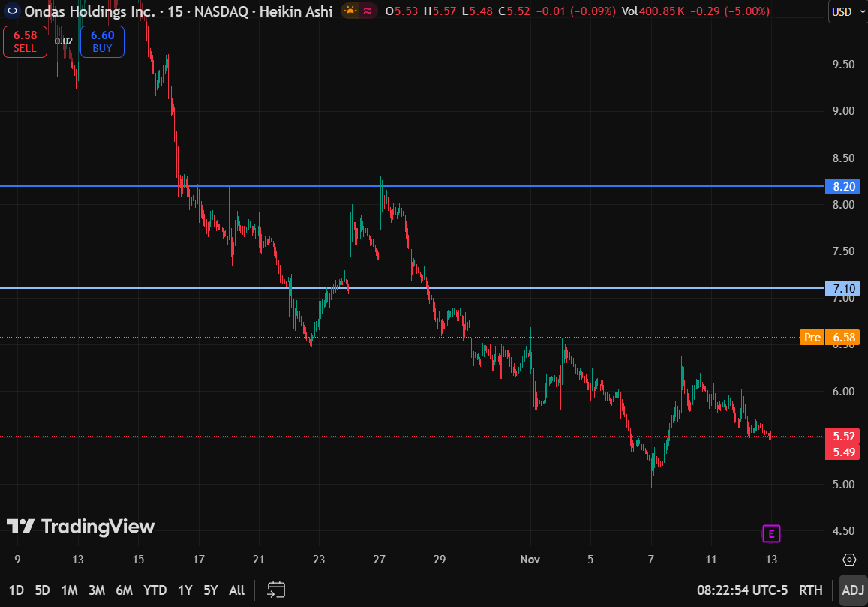
Task: Toggle the RTH session button
Action: pyautogui.click(x=811, y=590)
